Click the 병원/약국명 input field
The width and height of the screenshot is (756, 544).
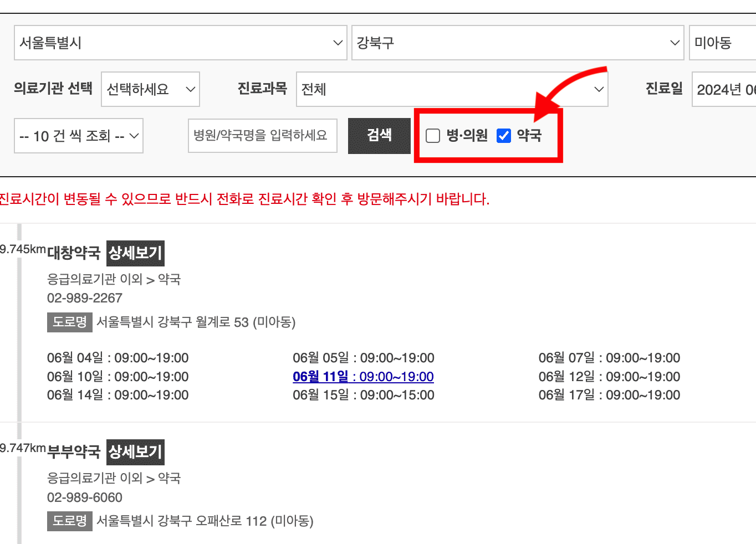tap(262, 136)
